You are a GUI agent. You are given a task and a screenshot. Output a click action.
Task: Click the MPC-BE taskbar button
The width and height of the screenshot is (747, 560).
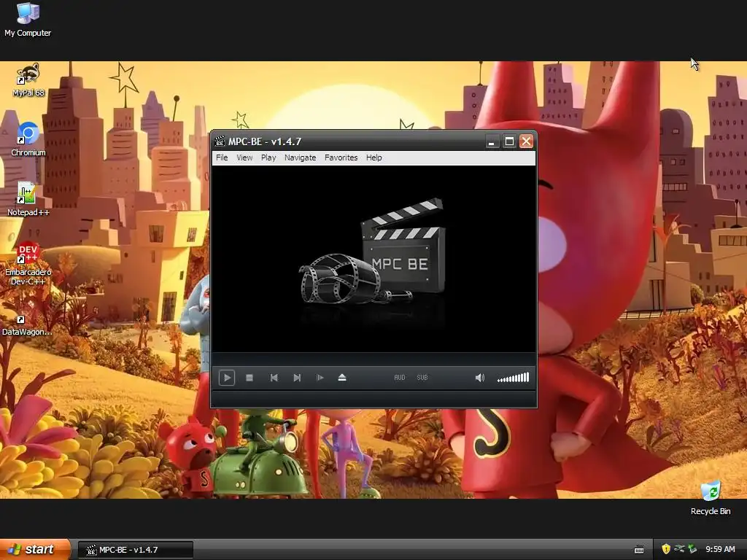coord(135,550)
